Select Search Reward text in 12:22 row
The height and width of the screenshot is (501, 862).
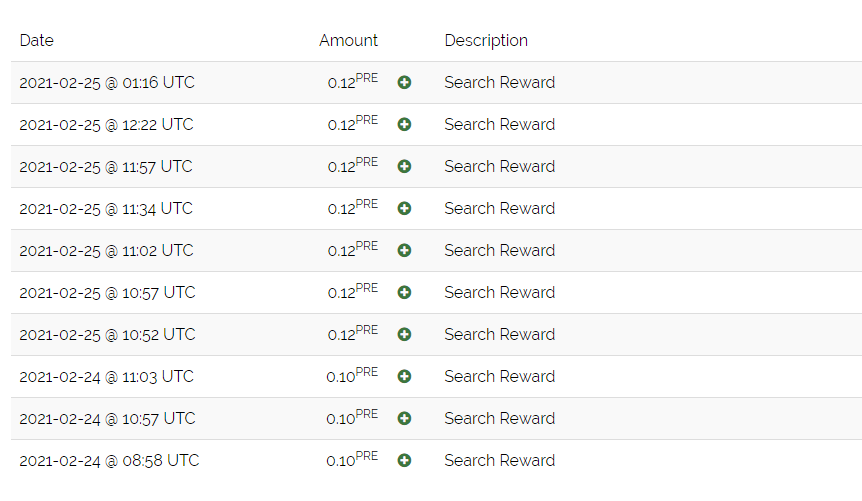(x=500, y=124)
